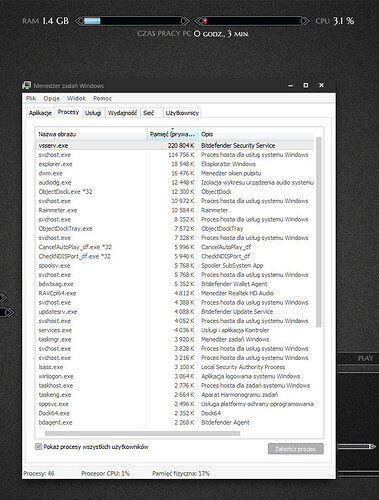Select the bdwtxag.exe process row
The height and width of the screenshot is (500, 379).
point(175,284)
